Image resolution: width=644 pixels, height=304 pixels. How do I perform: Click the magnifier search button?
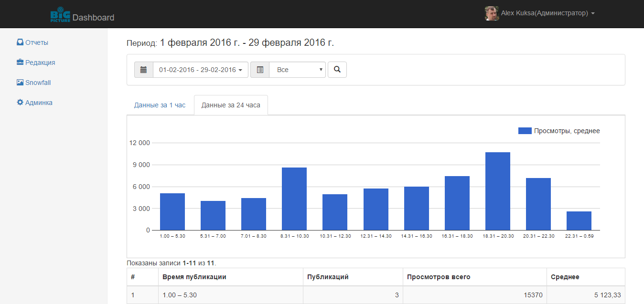[337, 70]
